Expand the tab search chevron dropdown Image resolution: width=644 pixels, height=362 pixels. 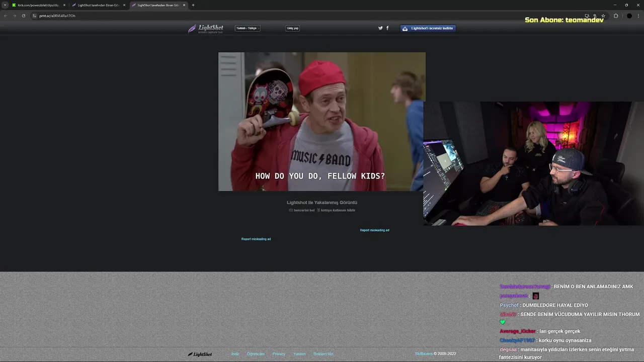click(x=5, y=5)
